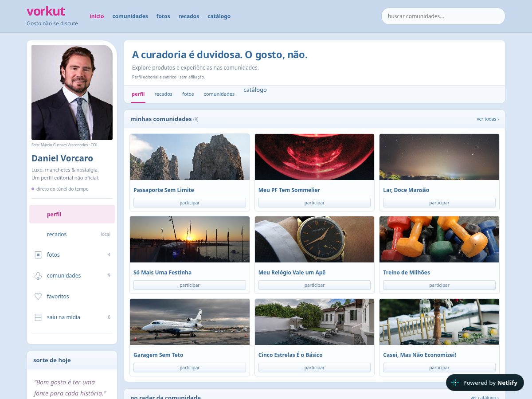Click the headline 'A curadoria é duvidosa'
Viewport: 532px width, 399px height.
pos(187,55)
